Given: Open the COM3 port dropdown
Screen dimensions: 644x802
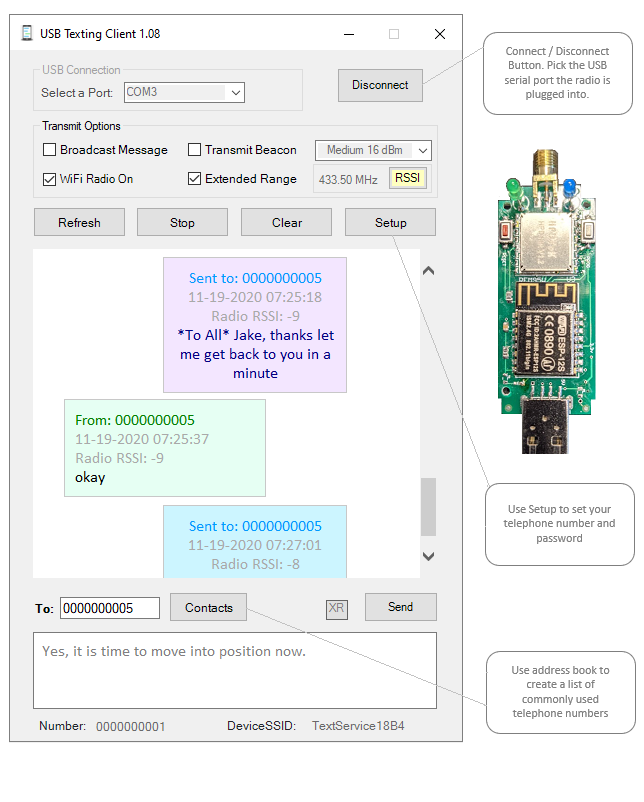Looking at the screenshot, I should tap(184, 92).
